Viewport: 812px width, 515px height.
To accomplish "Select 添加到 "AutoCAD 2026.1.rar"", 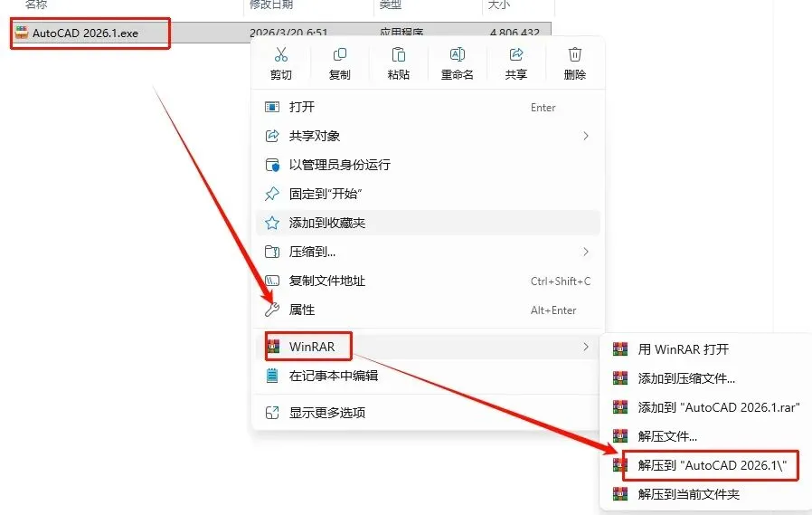I will pos(706,407).
